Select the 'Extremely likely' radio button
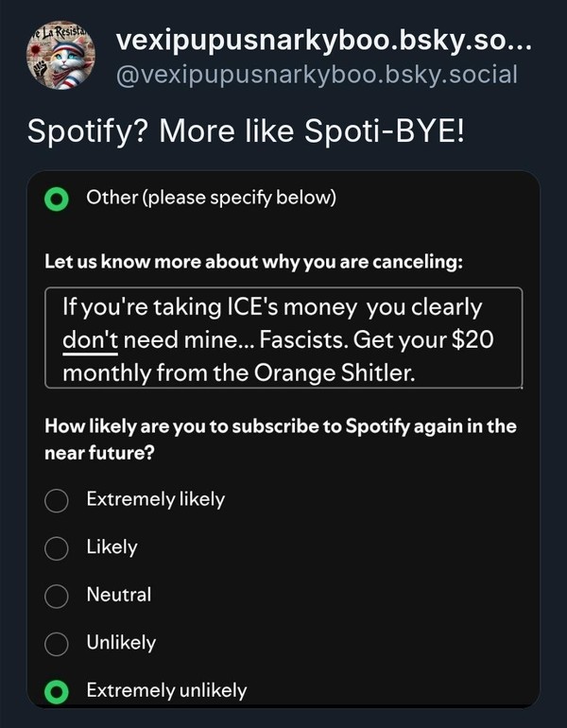This screenshot has width=567, height=728. point(57,499)
